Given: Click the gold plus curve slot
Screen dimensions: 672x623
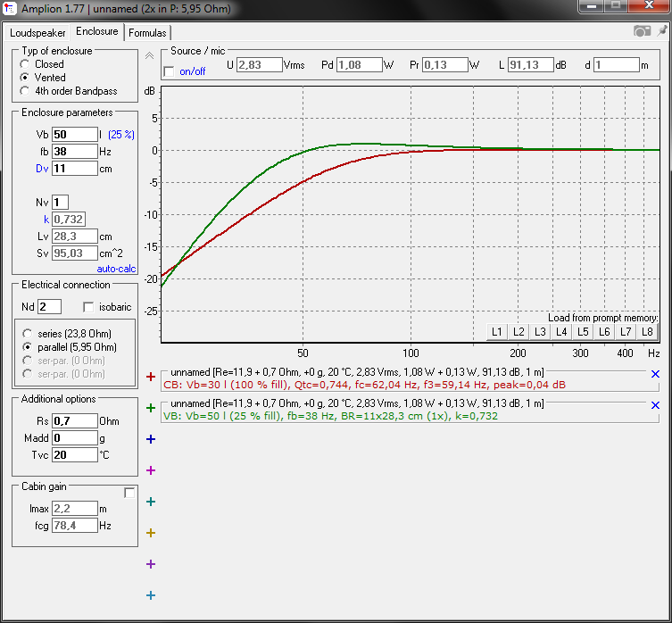Looking at the screenshot, I should (x=151, y=533).
